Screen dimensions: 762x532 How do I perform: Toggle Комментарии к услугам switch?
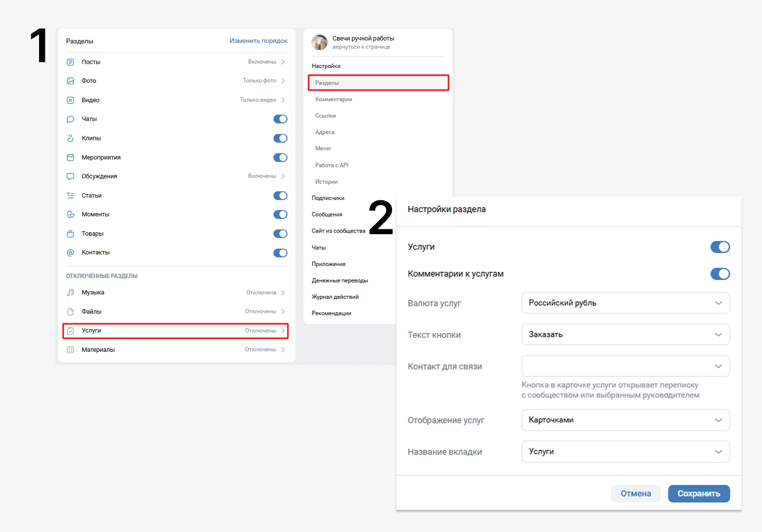point(720,274)
